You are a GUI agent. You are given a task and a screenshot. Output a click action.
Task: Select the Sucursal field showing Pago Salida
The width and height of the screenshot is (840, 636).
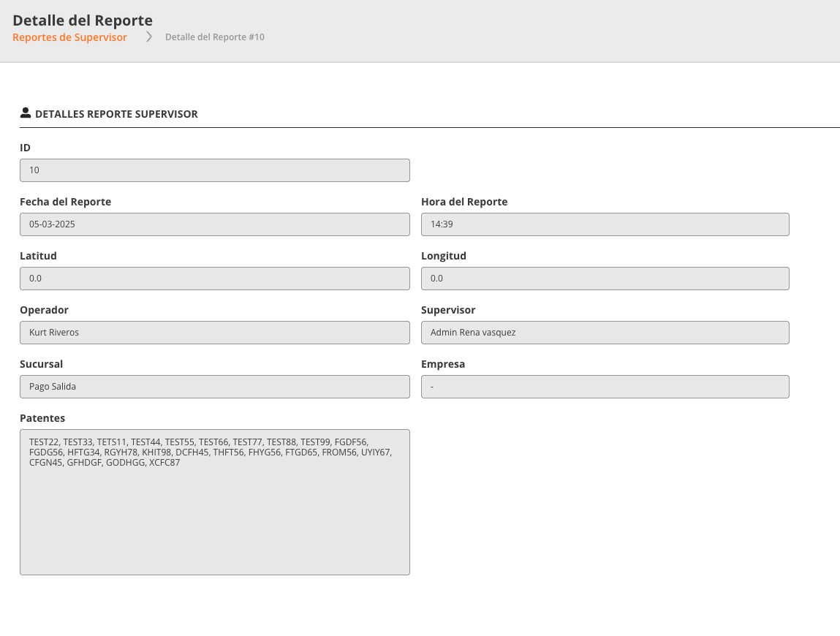(x=214, y=387)
